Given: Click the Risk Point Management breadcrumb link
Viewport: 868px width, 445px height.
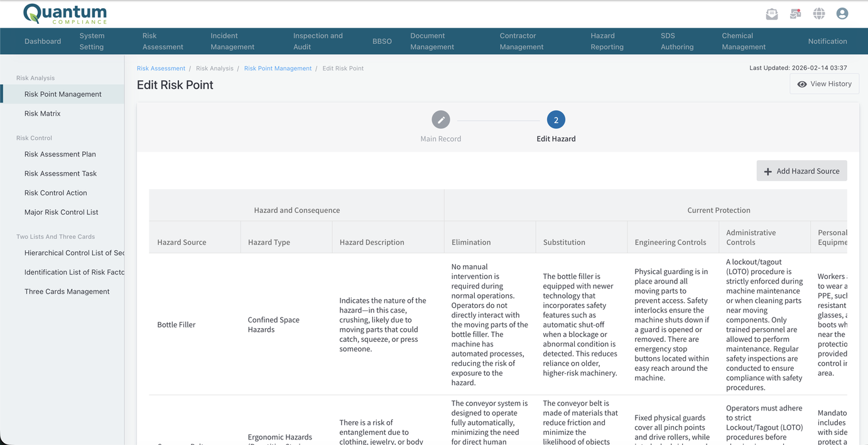Looking at the screenshot, I should click(x=278, y=69).
